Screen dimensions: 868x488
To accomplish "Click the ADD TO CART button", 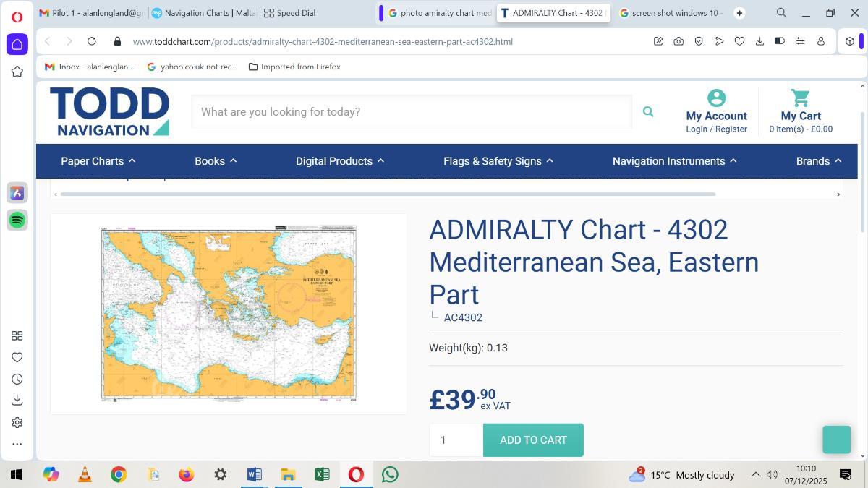I will (x=533, y=440).
